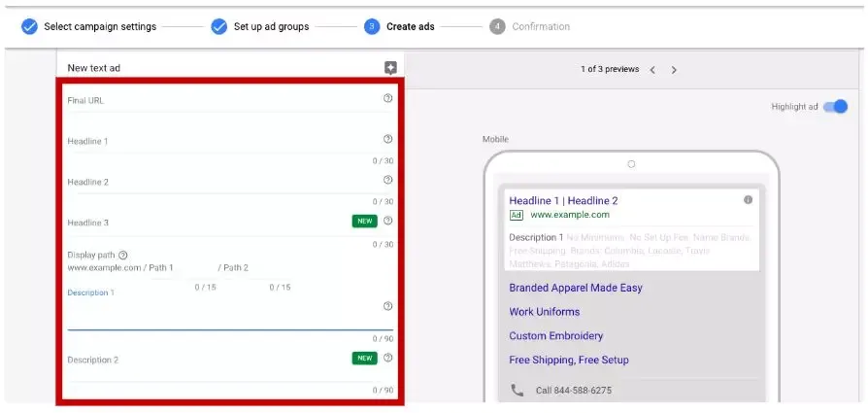Click the phone icon in preview
This screenshot has height=413, width=868.
tap(517, 391)
